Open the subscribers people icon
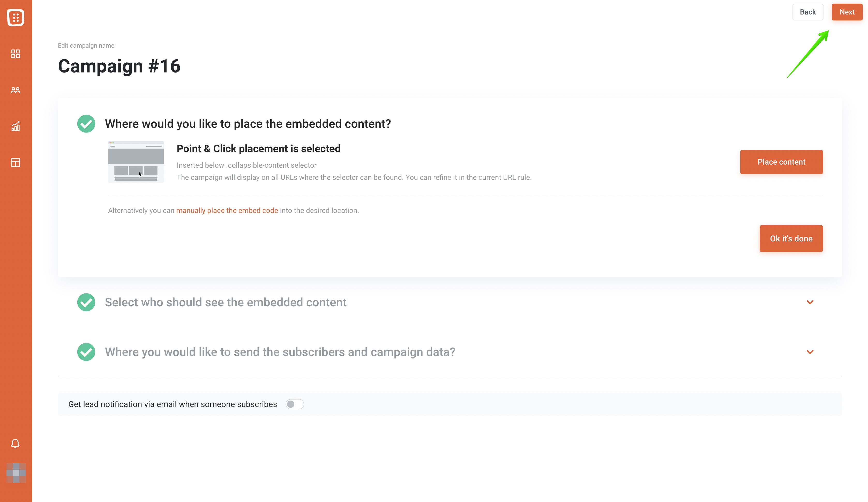 [16, 90]
